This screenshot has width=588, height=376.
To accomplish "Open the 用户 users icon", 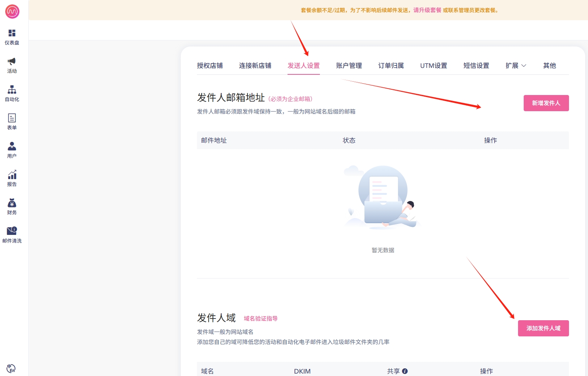I will [12, 146].
